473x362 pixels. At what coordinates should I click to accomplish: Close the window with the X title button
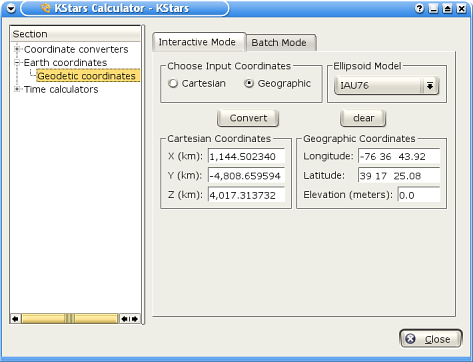pyautogui.click(x=461, y=9)
